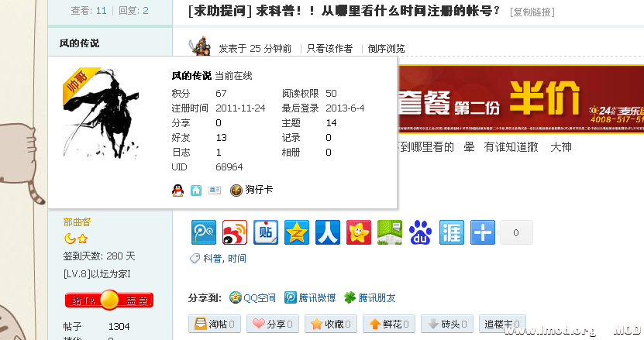The image size is (644, 340).
Task: Click username 风的传说 in the sidebar
Action: click(79, 43)
